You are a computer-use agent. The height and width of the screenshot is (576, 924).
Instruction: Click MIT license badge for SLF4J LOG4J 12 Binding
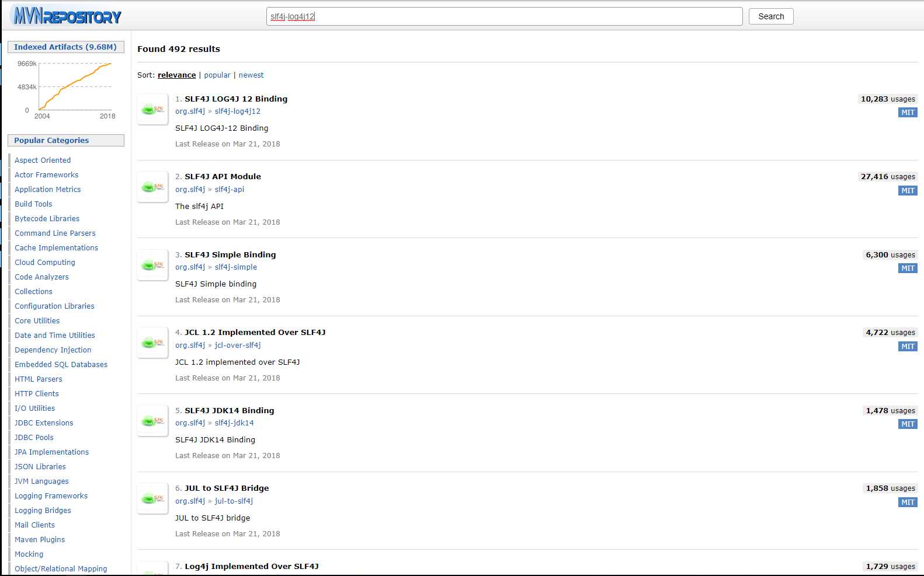pos(908,113)
